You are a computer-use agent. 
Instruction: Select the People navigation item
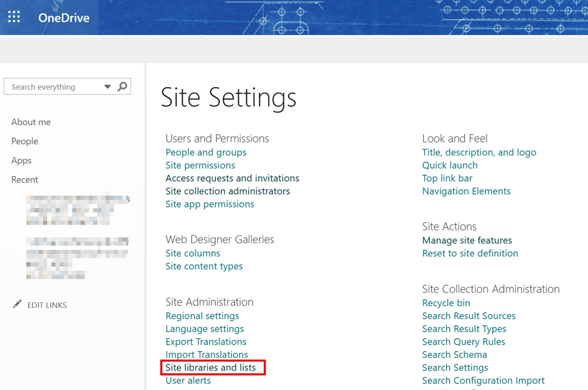24,141
